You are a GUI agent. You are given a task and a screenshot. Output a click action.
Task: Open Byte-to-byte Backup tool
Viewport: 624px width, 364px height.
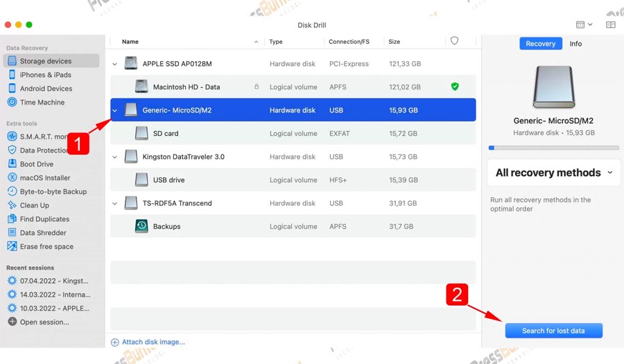click(x=53, y=191)
